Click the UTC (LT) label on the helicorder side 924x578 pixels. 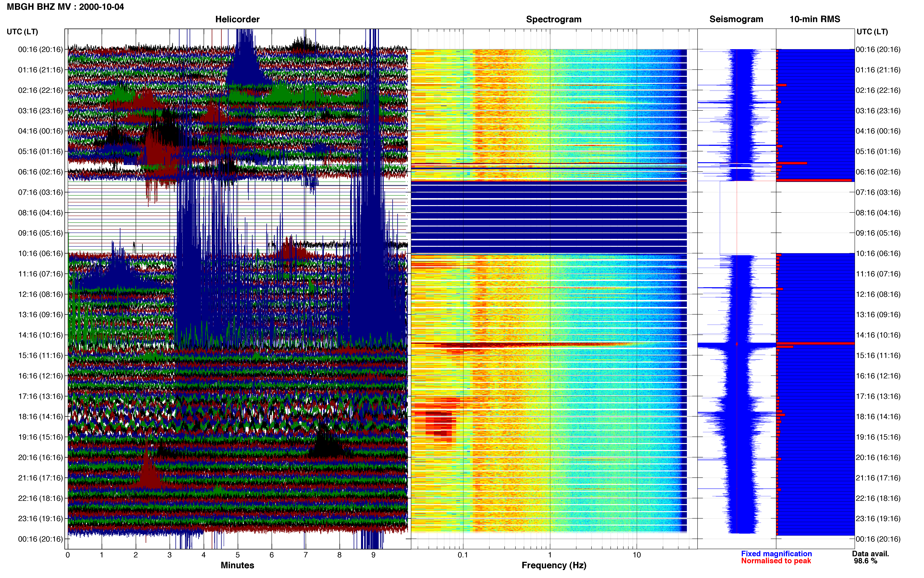[22, 32]
